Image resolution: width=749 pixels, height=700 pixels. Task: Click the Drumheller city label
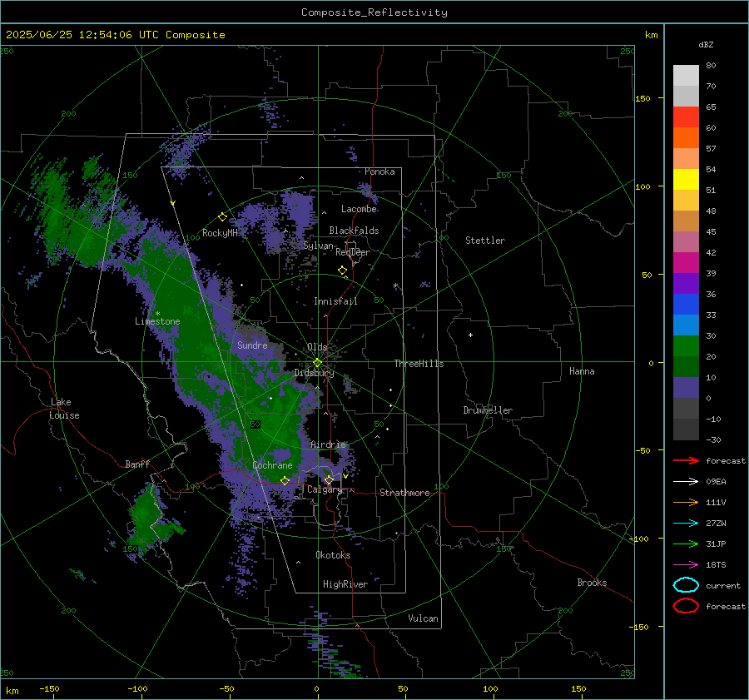(x=488, y=410)
